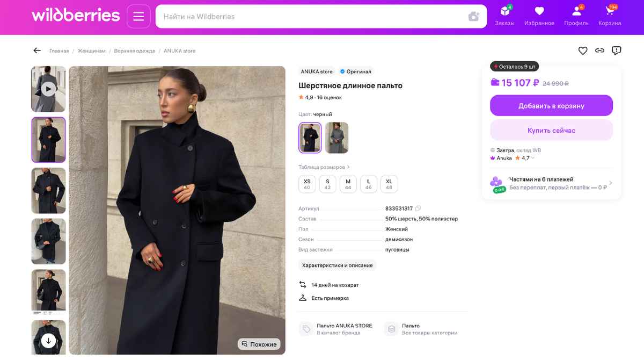The width and height of the screenshot is (644, 360).
Task: Report a problem via speech bubble icon
Action: pos(617,51)
